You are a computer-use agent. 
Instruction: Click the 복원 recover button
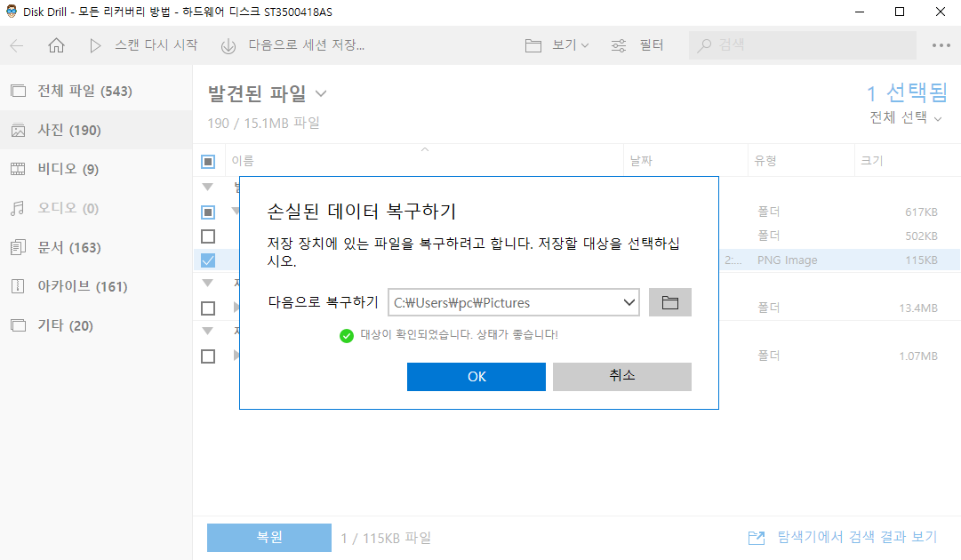[x=269, y=537]
